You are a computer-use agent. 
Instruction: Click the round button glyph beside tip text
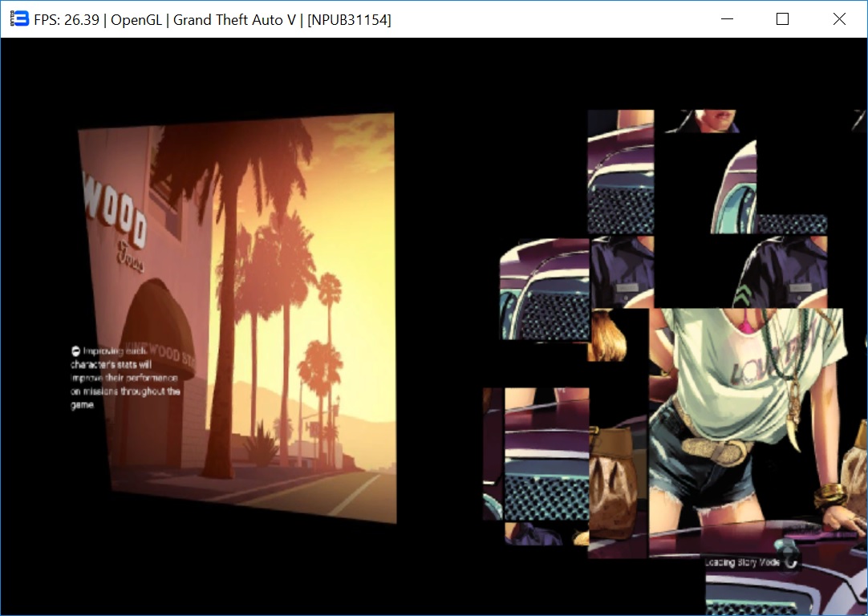tap(75, 351)
